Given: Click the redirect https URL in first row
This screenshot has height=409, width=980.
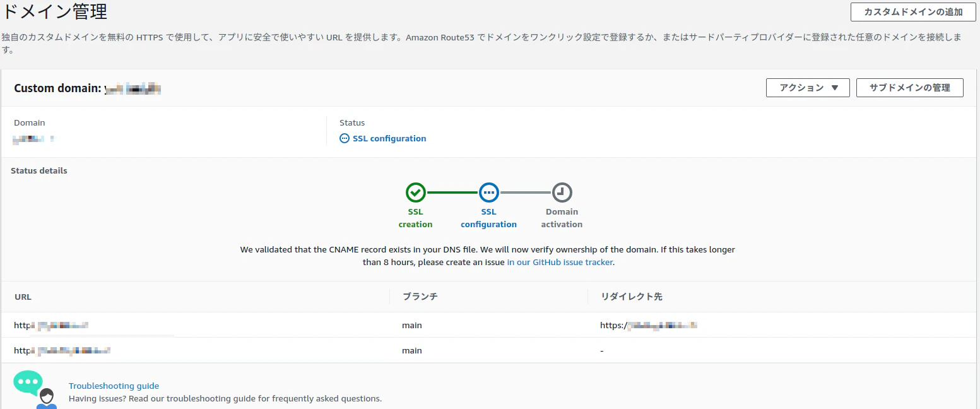Looking at the screenshot, I should [648, 326].
